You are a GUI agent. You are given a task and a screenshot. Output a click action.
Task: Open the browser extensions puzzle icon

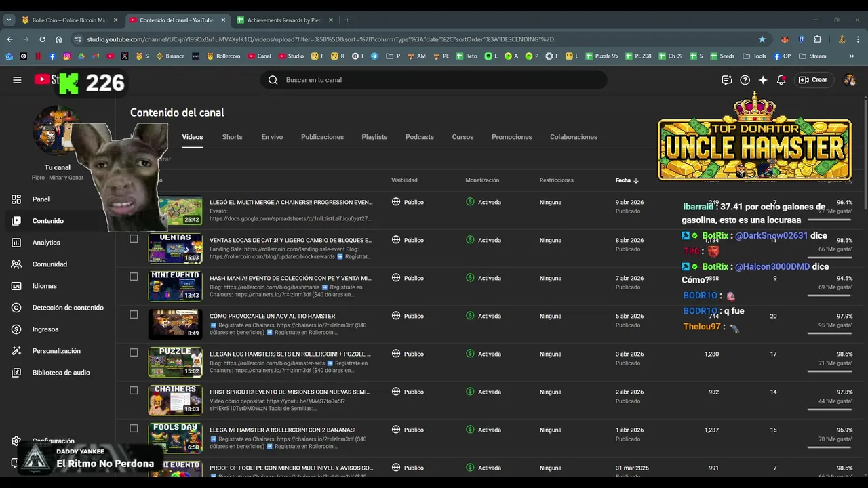coord(817,39)
